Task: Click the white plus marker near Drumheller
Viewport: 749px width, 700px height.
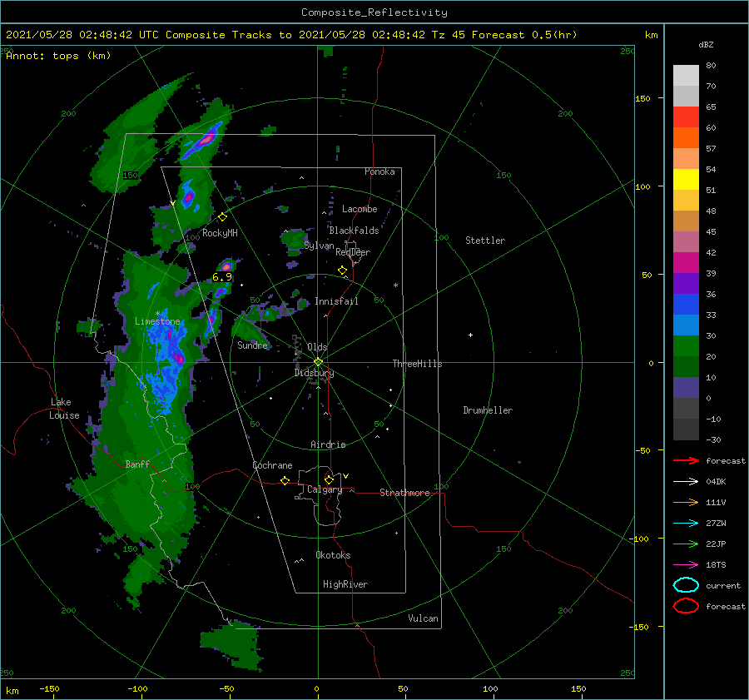Action: pos(470,335)
